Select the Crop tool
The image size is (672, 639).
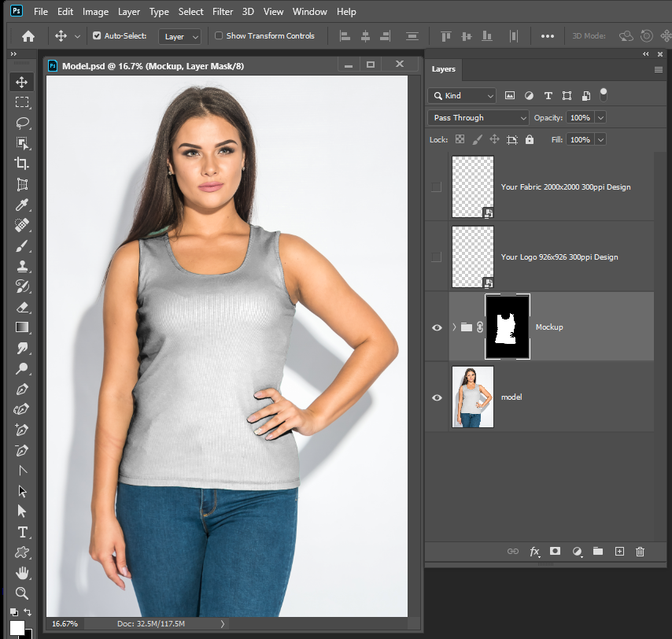coord(21,164)
